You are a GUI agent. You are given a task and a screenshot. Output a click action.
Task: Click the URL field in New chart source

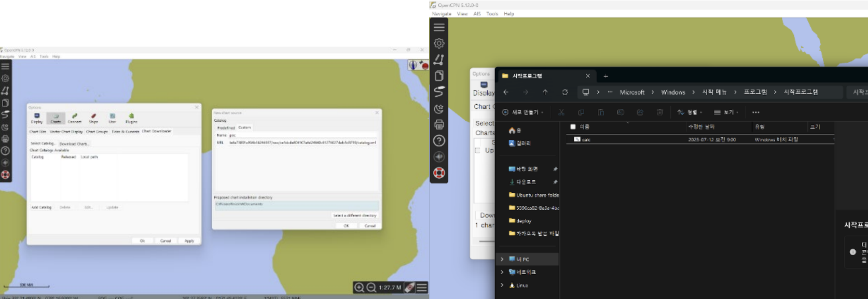(303, 143)
